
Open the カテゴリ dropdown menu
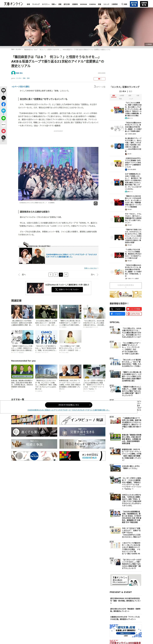pos(46,4)
